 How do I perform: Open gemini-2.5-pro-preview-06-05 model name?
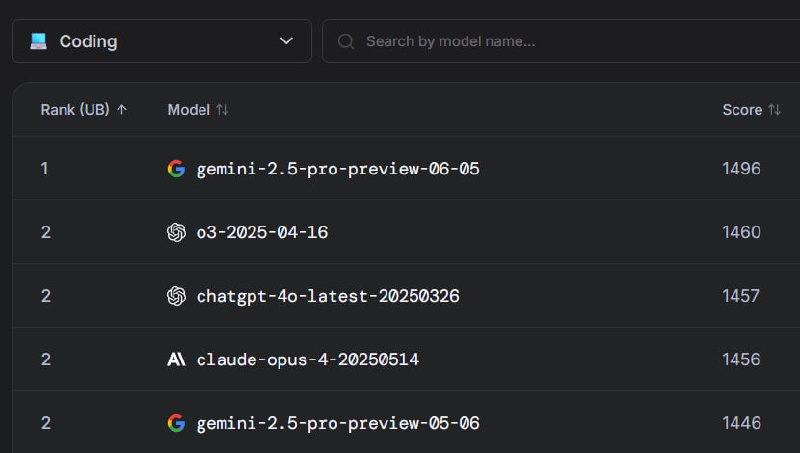tap(338, 169)
